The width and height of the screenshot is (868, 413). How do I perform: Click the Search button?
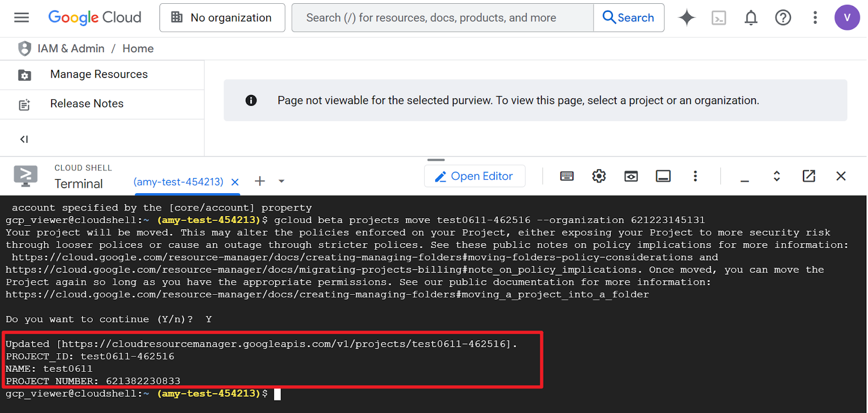coord(629,17)
